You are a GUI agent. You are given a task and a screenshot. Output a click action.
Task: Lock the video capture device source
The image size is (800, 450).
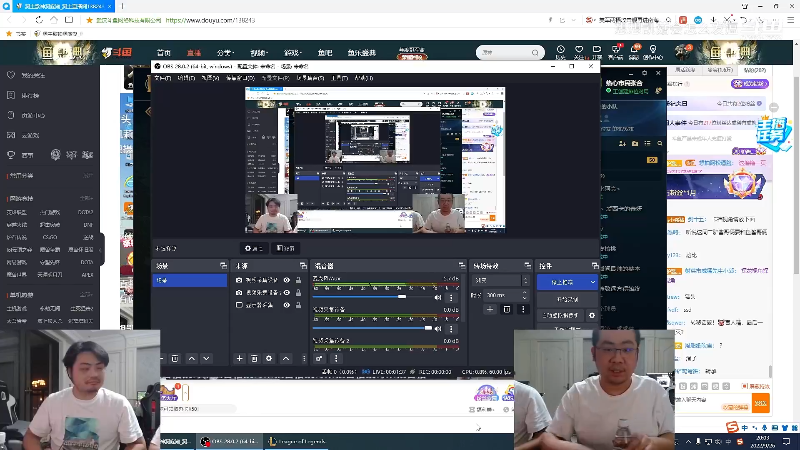pyautogui.click(x=298, y=280)
